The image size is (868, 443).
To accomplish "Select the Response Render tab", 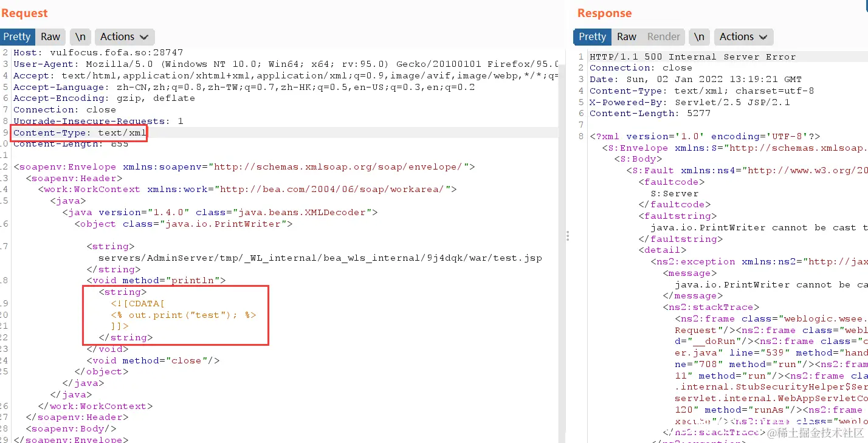I will (663, 36).
